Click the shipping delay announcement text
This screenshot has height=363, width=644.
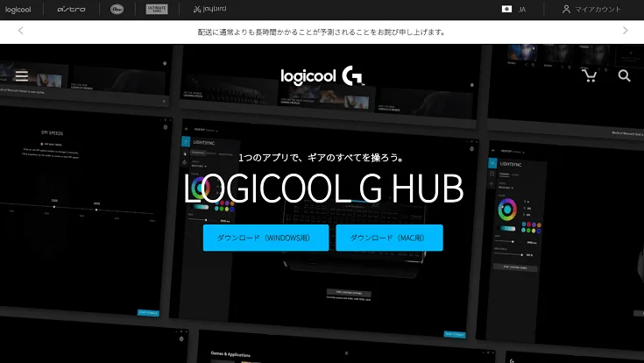click(322, 32)
